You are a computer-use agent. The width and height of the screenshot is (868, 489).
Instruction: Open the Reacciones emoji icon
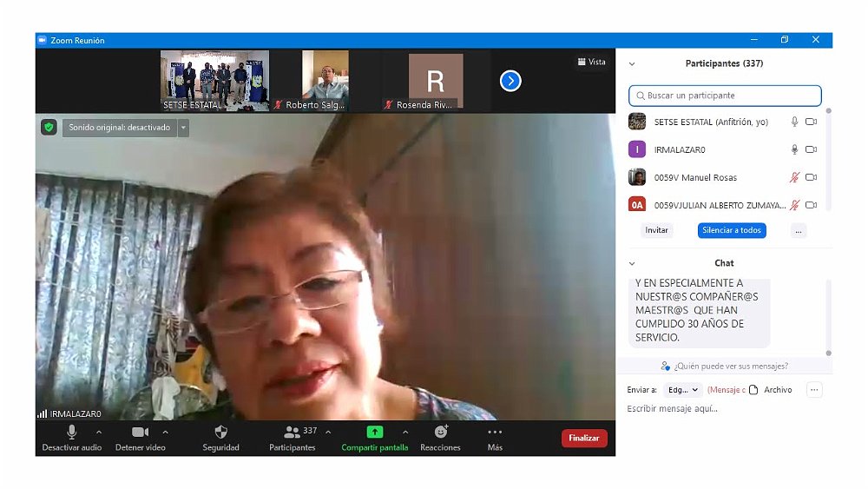click(440, 432)
